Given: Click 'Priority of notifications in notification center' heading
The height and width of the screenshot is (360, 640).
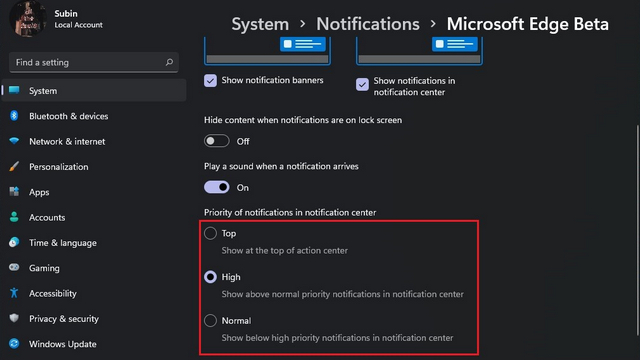Looking at the screenshot, I should tap(290, 212).
